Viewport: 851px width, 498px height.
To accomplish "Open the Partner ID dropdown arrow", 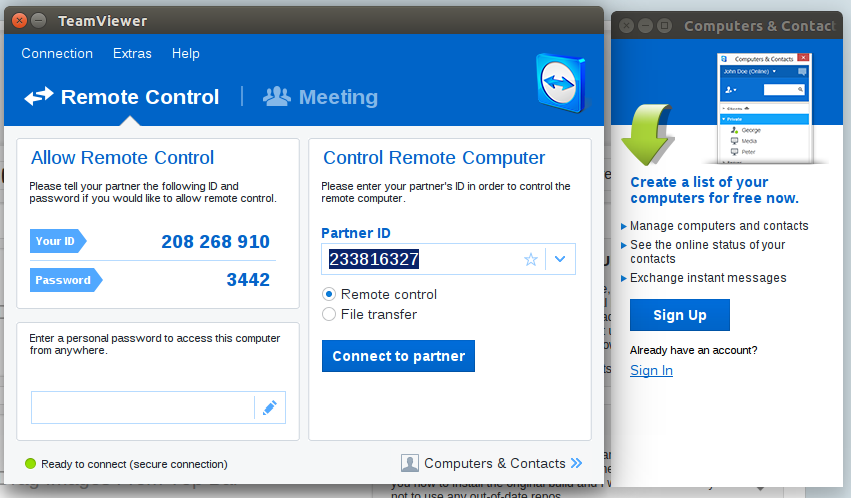I will pyautogui.click(x=560, y=259).
